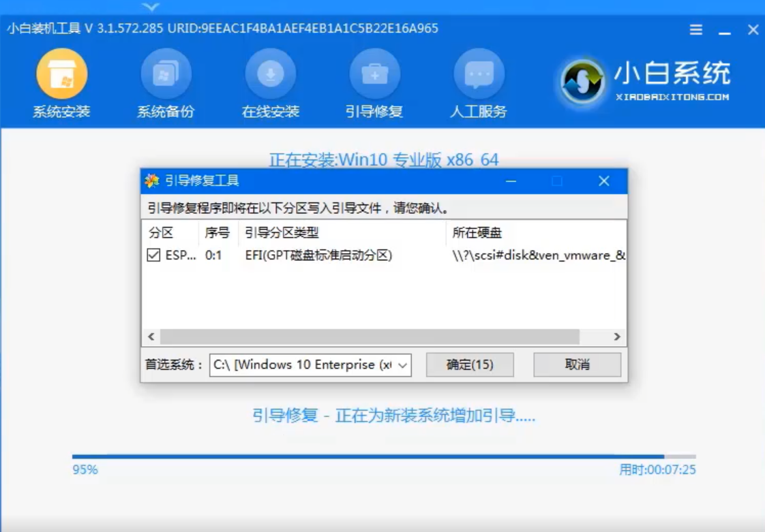Click the 95% progress label
Viewport: 765px width, 532px height.
(x=85, y=469)
